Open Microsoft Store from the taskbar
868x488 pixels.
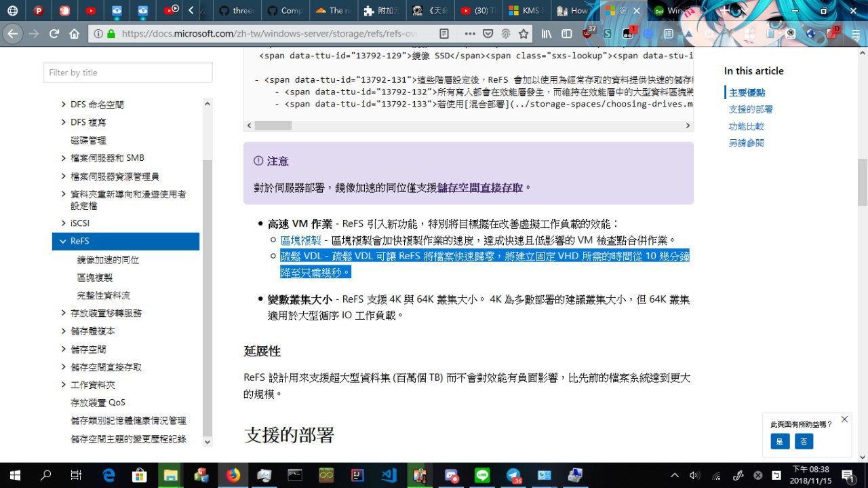point(140,475)
